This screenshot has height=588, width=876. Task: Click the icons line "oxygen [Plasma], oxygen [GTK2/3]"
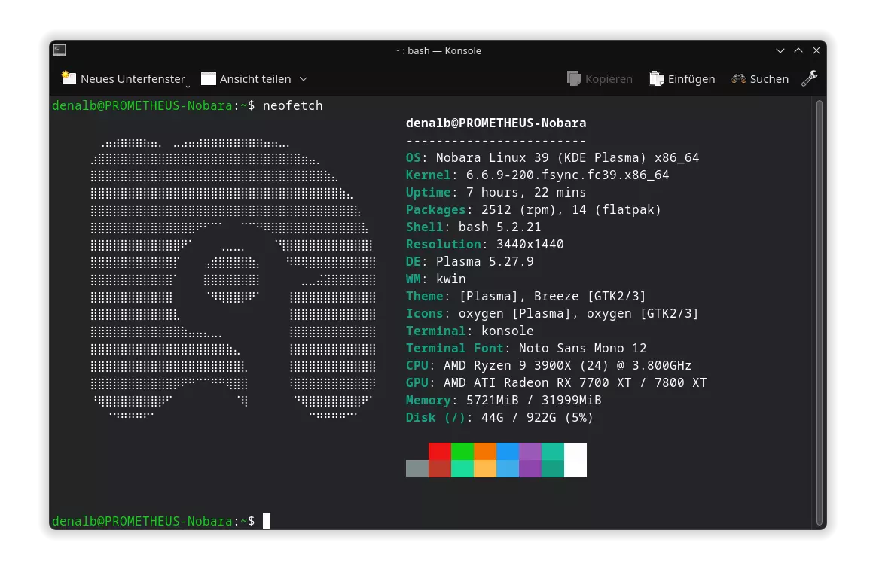pos(578,313)
